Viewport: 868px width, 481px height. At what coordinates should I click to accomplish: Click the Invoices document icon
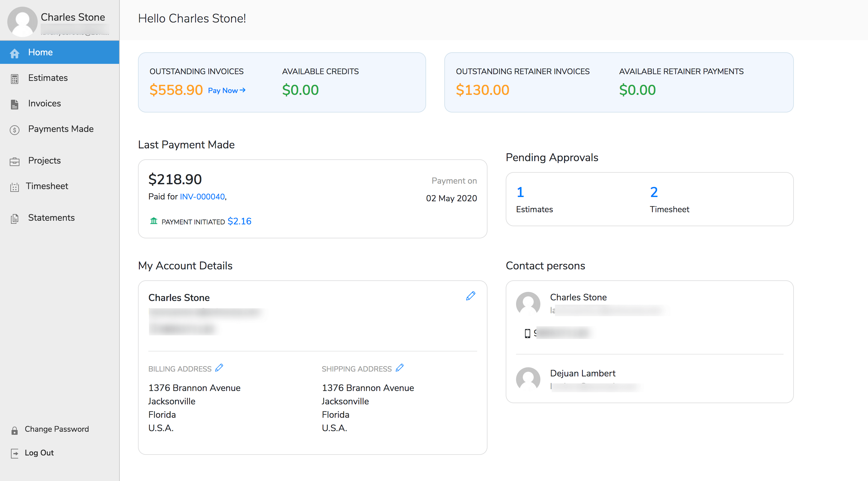click(15, 104)
